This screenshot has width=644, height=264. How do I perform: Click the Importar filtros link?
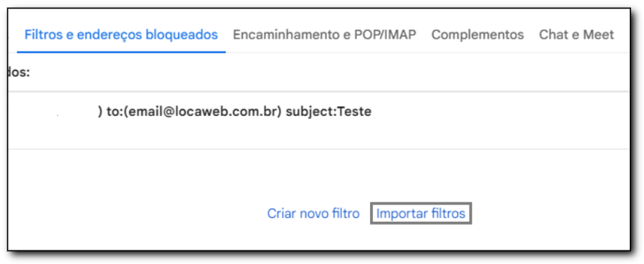click(421, 213)
